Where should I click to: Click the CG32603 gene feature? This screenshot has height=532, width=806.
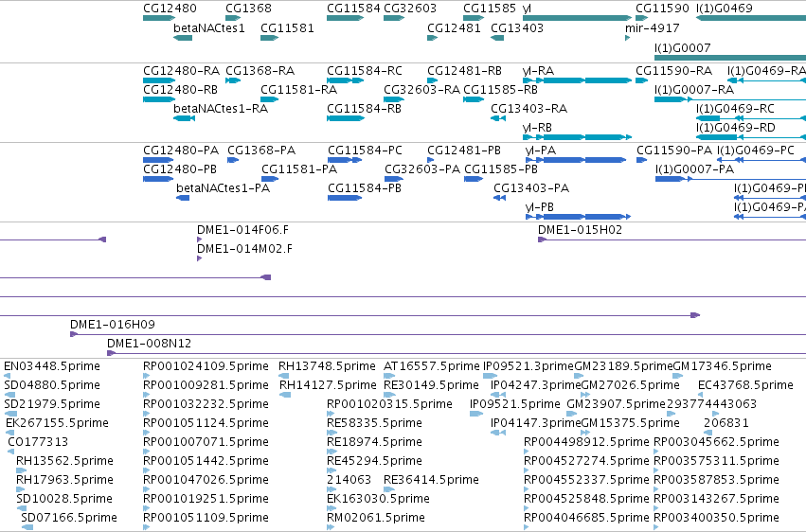pyautogui.click(x=394, y=18)
